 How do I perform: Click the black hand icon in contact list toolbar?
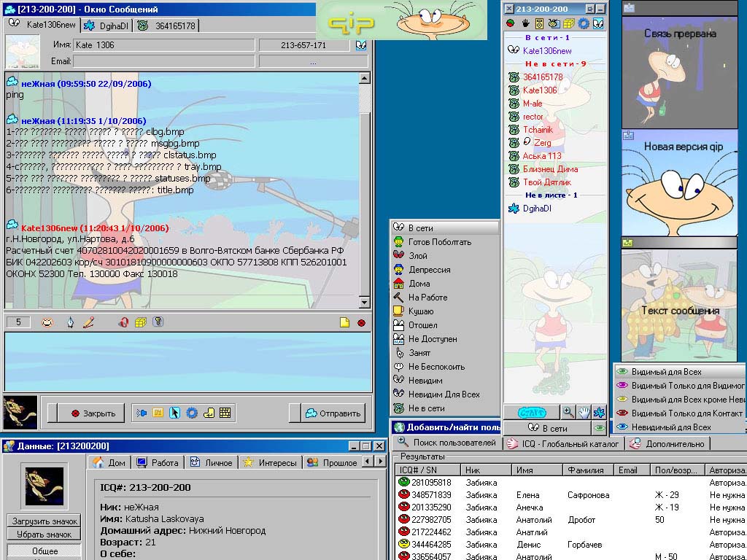coord(525,23)
